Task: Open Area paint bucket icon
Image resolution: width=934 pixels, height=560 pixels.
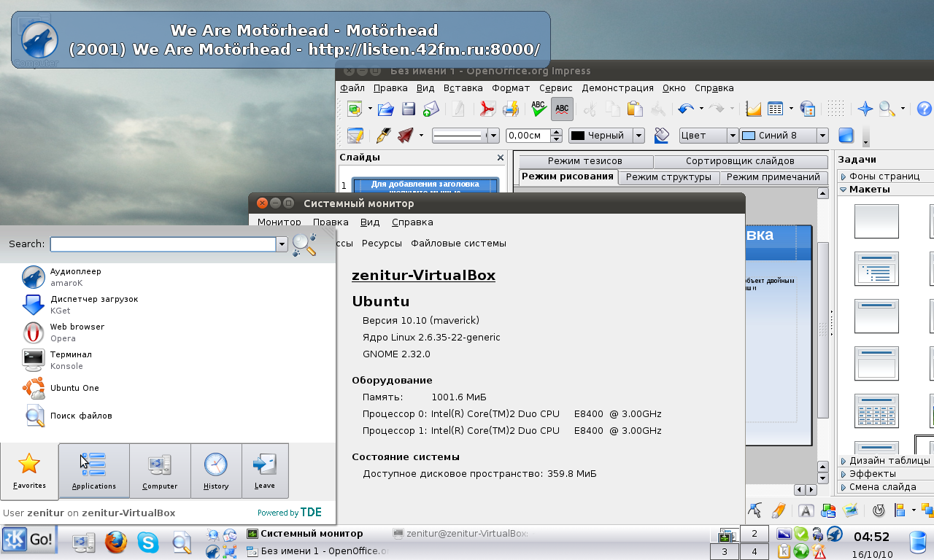Action: click(x=662, y=136)
